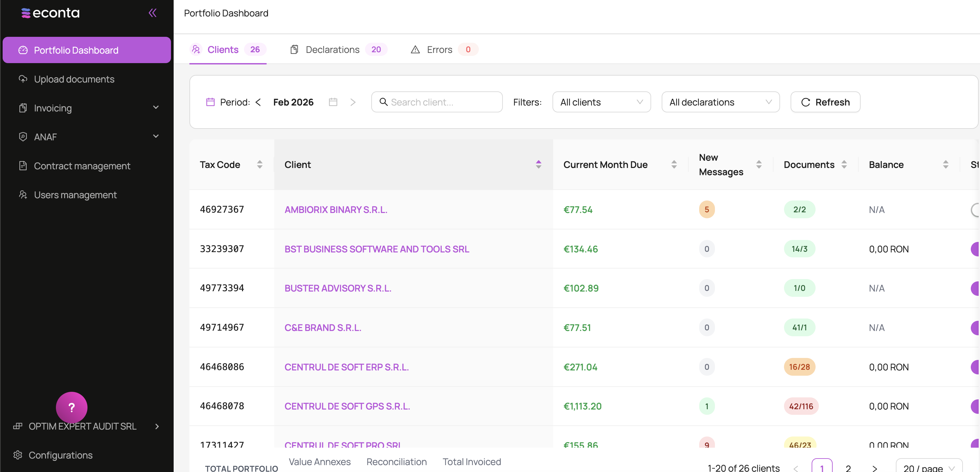980x472 pixels.
Task: Click the Upload documents cloud icon
Action: tap(23, 79)
